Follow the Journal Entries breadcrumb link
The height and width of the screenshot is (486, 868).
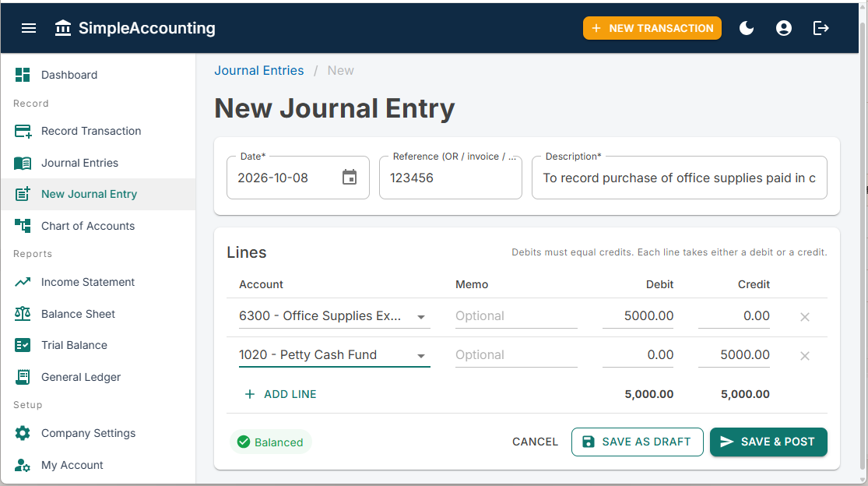coord(259,70)
